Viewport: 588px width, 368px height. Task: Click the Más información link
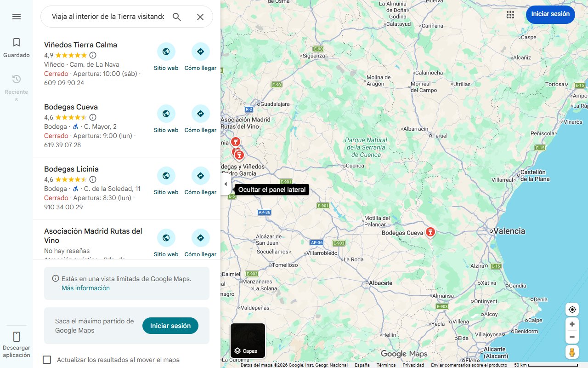click(x=85, y=288)
